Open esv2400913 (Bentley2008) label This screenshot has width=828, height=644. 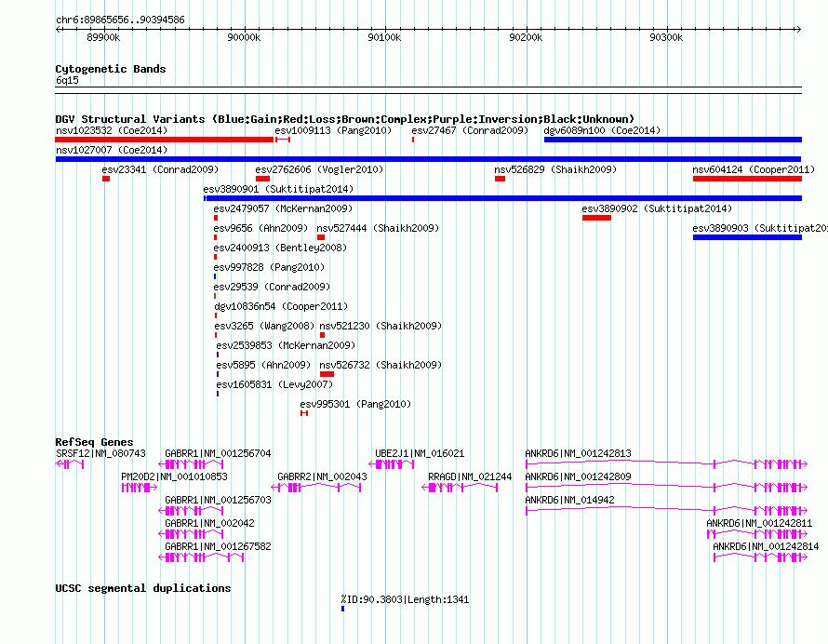[280, 248]
